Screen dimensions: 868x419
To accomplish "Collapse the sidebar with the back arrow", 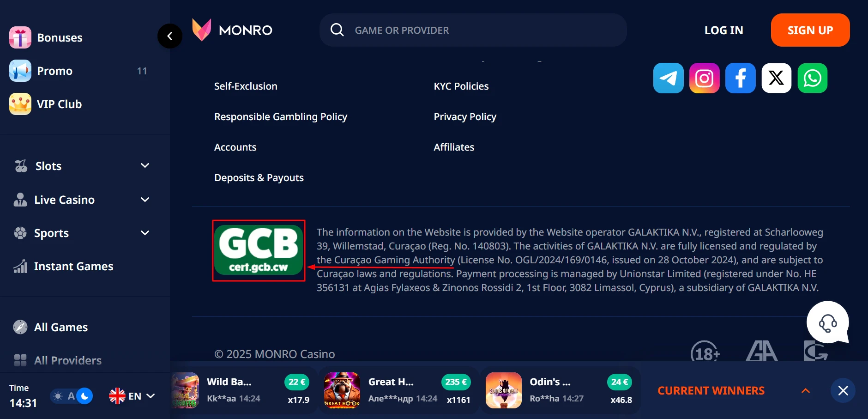I will point(170,36).
